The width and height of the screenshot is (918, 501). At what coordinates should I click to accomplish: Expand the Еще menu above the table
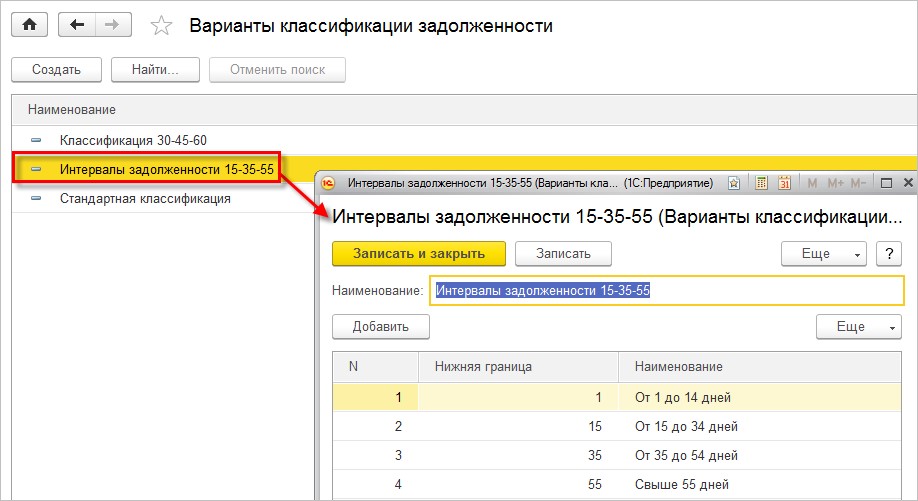tap(858, 326)
